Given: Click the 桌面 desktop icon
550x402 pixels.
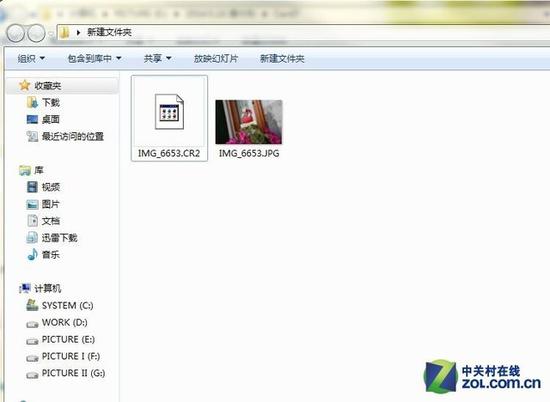Looking at the screenshot, I should (32, 119).
